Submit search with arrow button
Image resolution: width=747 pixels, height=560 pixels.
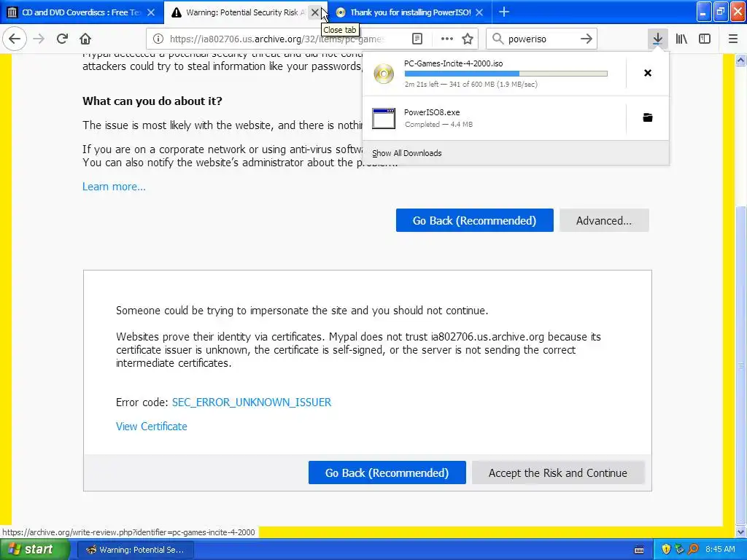tap(586, 39)
